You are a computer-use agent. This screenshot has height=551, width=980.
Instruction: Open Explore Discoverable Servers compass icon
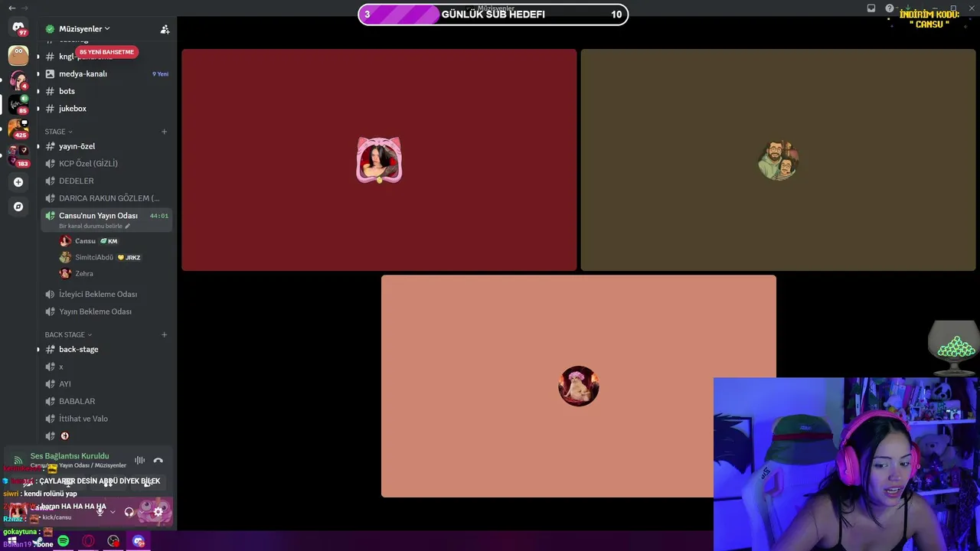point(18,207)
